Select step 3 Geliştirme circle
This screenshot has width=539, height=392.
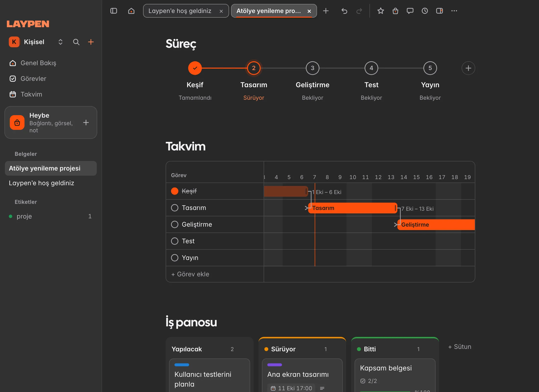tap(313, 68)
